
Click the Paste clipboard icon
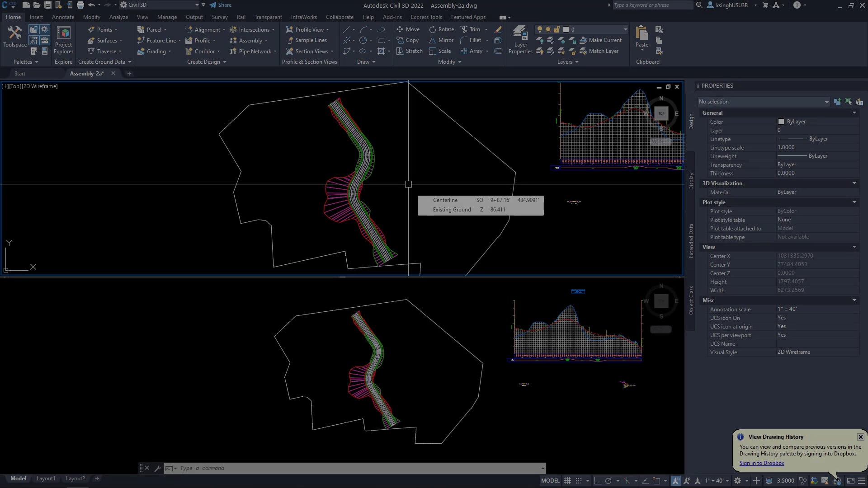[x=642, y=34]
